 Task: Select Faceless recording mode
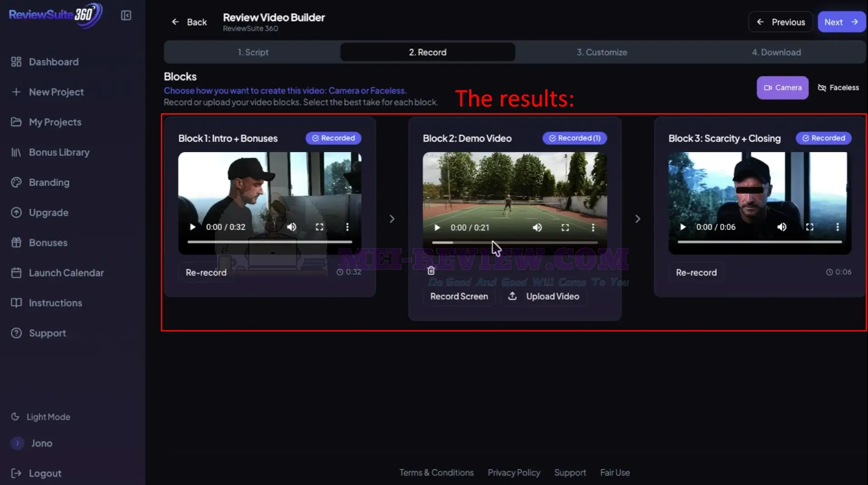(x=838, y=87)
